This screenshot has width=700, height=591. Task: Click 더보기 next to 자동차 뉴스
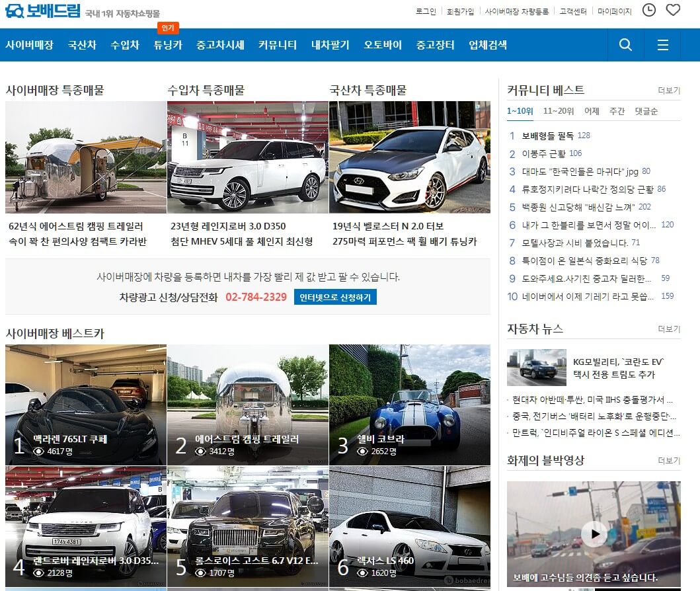click(x=669, y=329)
